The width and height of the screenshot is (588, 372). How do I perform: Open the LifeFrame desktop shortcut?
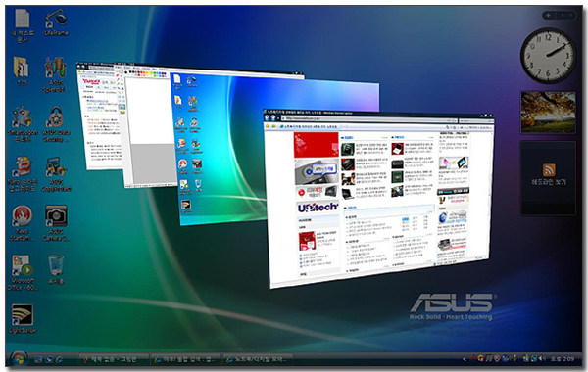point(56,23)
